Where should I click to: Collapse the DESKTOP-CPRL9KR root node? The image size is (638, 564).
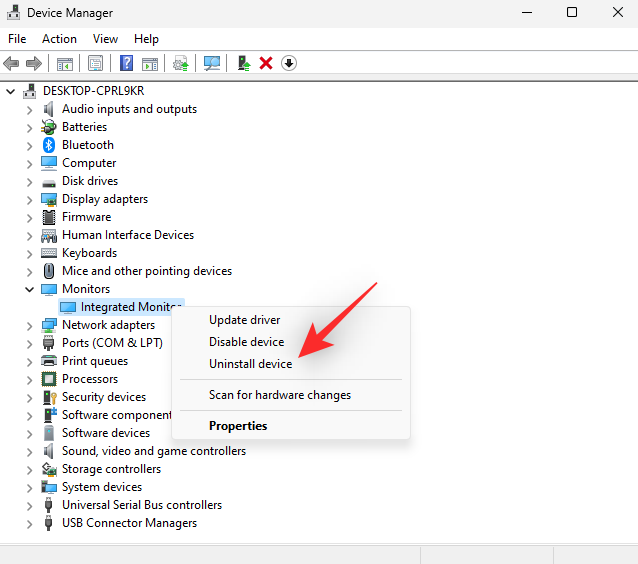pos(11,91)
